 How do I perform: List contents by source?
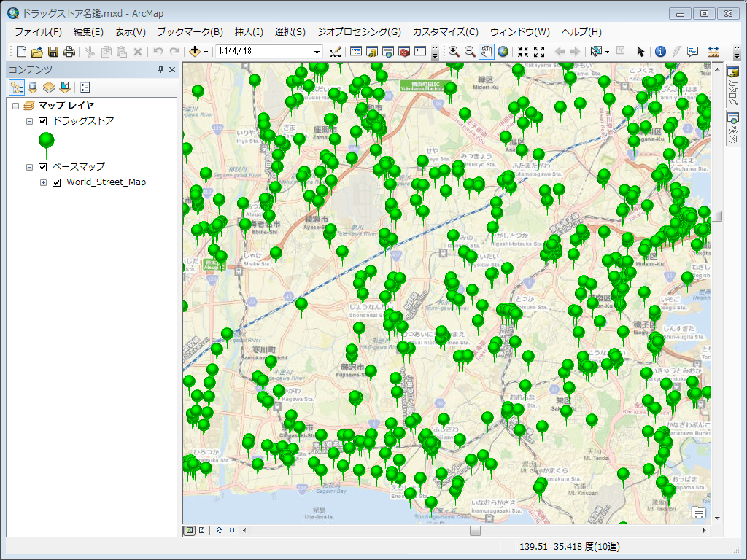[x=33, y=87]
